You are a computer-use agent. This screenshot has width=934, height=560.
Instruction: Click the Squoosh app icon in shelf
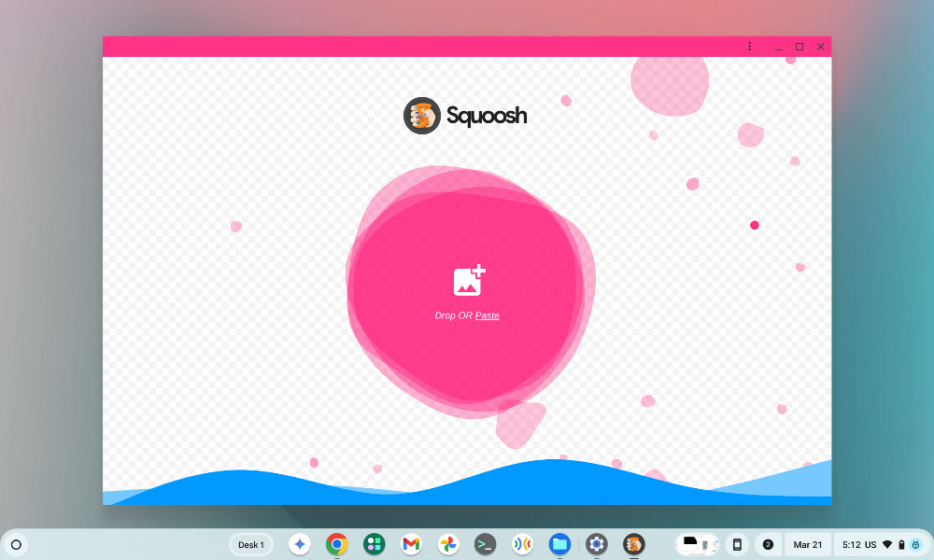coord(634,544)
